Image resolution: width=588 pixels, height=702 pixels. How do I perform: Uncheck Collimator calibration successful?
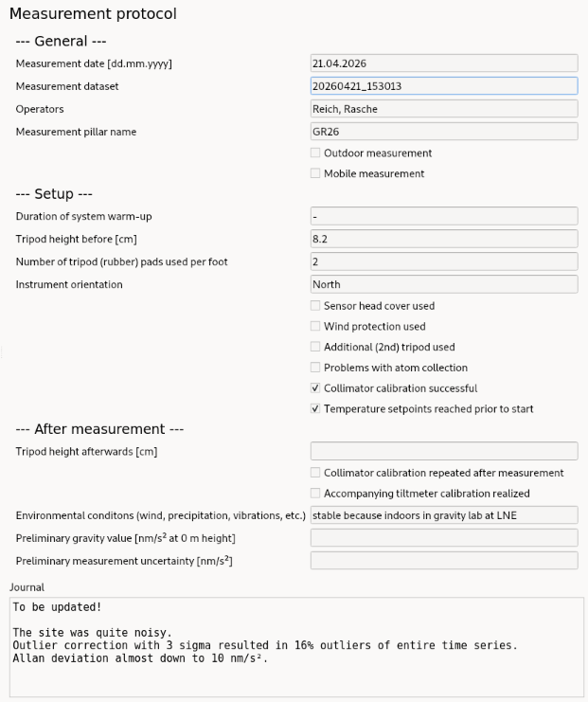tap(315, 388)
